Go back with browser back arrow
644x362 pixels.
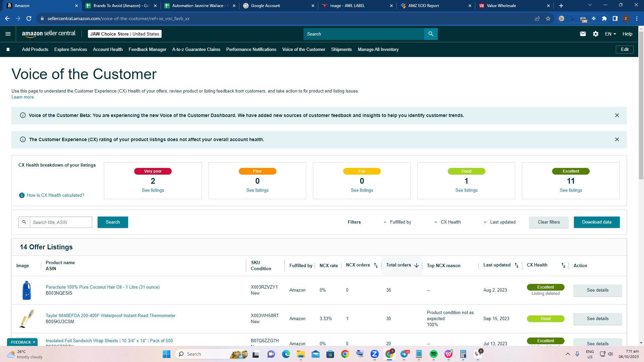(7, 18)
